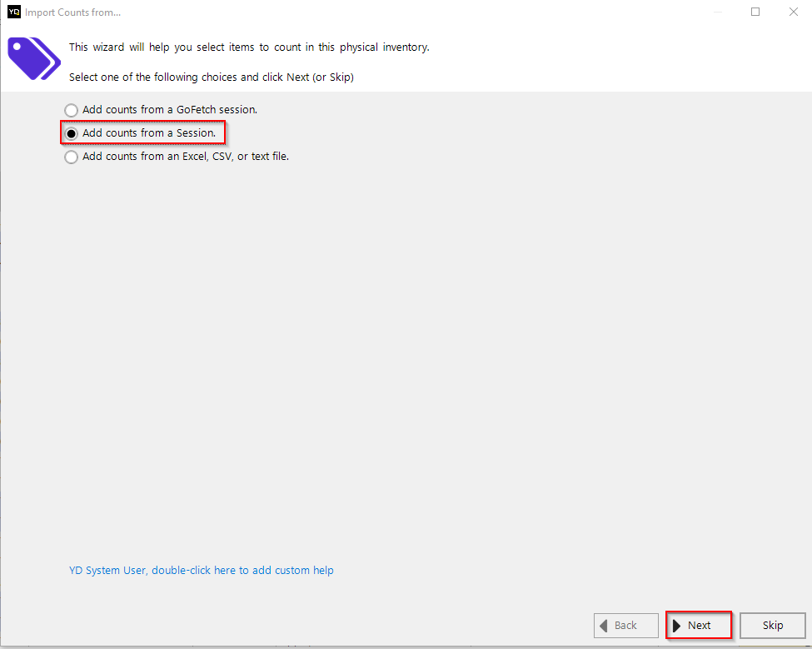Close the Import Counts wizard window

tap(792, 12)
